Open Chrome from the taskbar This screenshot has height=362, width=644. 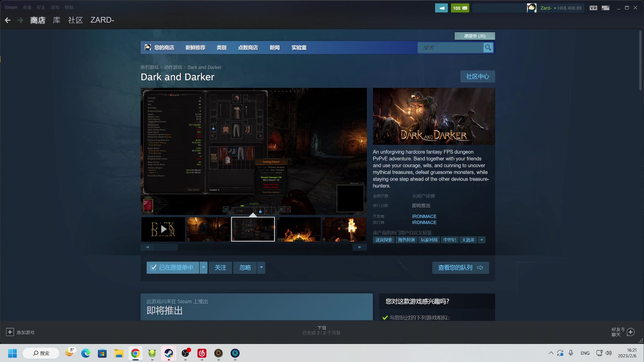click(x=135, y=353)
